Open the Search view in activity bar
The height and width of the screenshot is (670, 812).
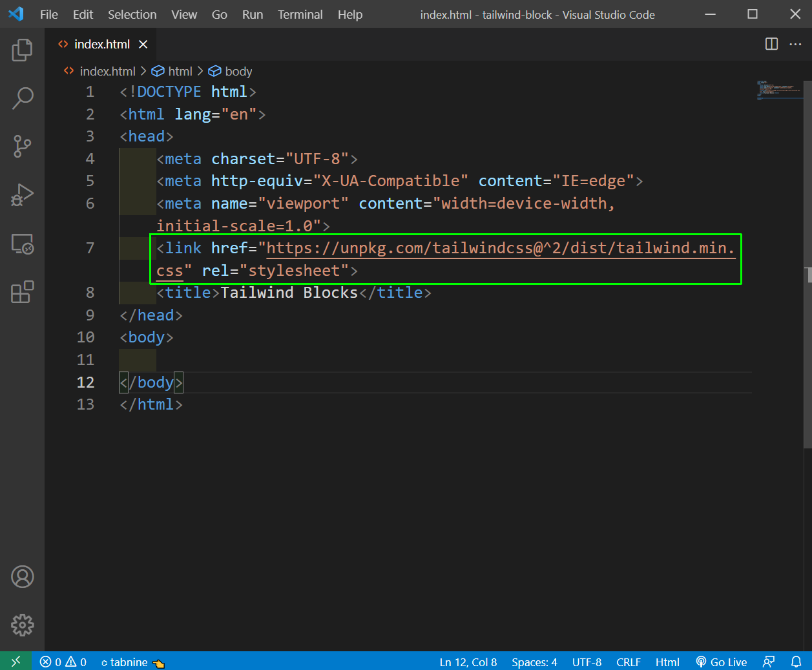[22, 98]
